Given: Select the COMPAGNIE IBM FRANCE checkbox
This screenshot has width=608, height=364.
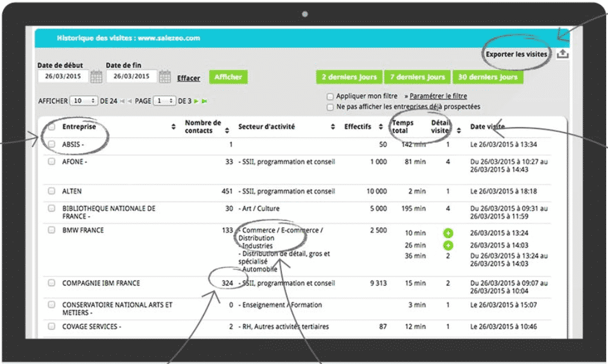Looking at the screenshot, I should pos(52,283).
